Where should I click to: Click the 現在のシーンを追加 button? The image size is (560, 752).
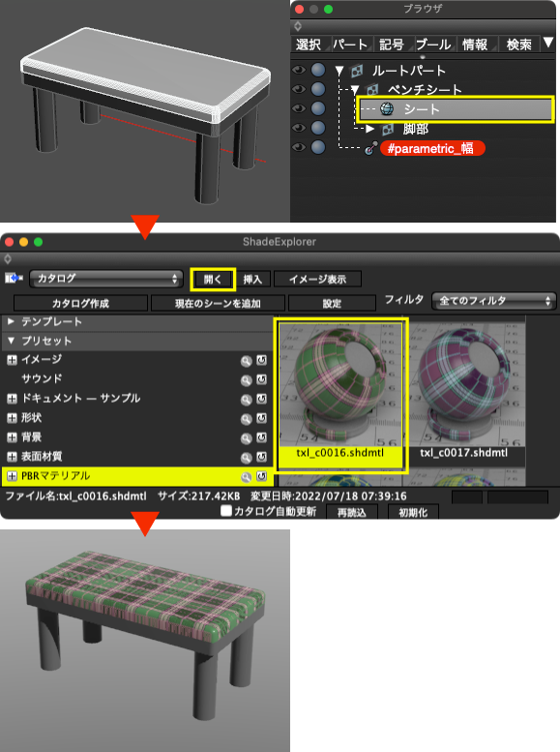(x=218, y=303)
